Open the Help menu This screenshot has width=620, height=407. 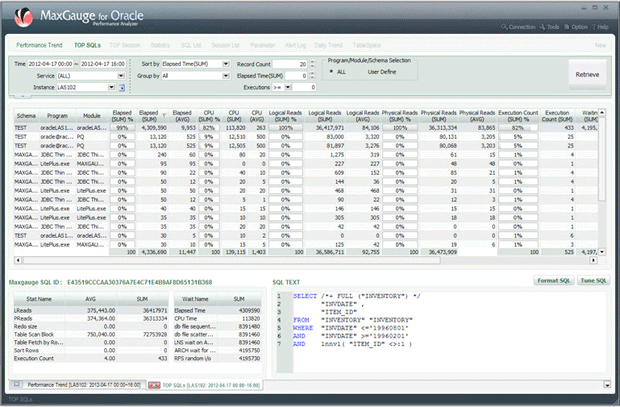click(x=600, y=27)
